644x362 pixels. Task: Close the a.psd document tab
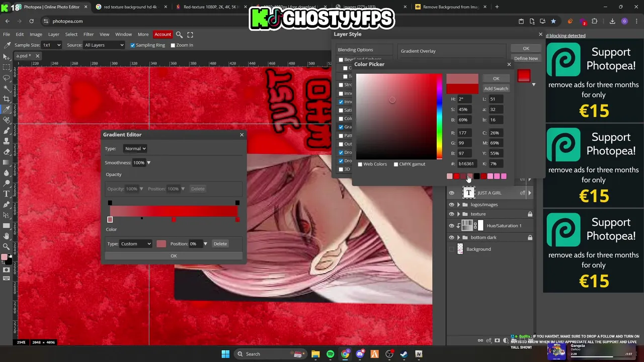[37, 56]
